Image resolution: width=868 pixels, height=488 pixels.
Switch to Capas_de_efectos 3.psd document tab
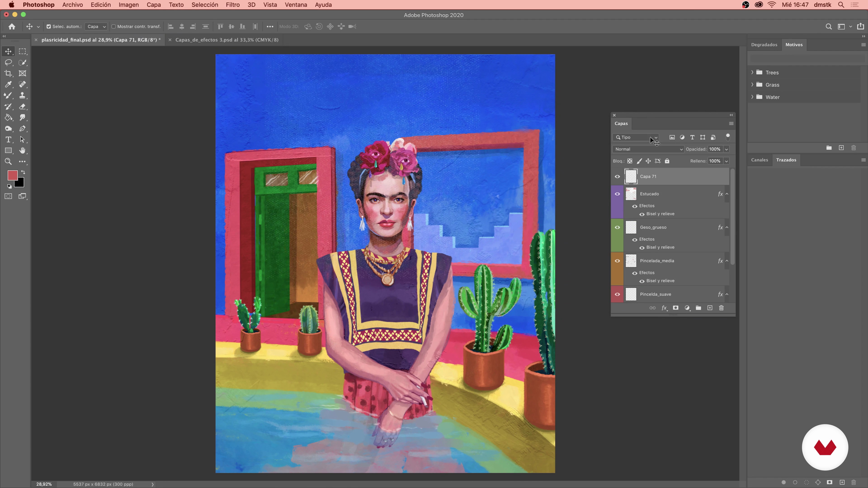pos(227,40)
